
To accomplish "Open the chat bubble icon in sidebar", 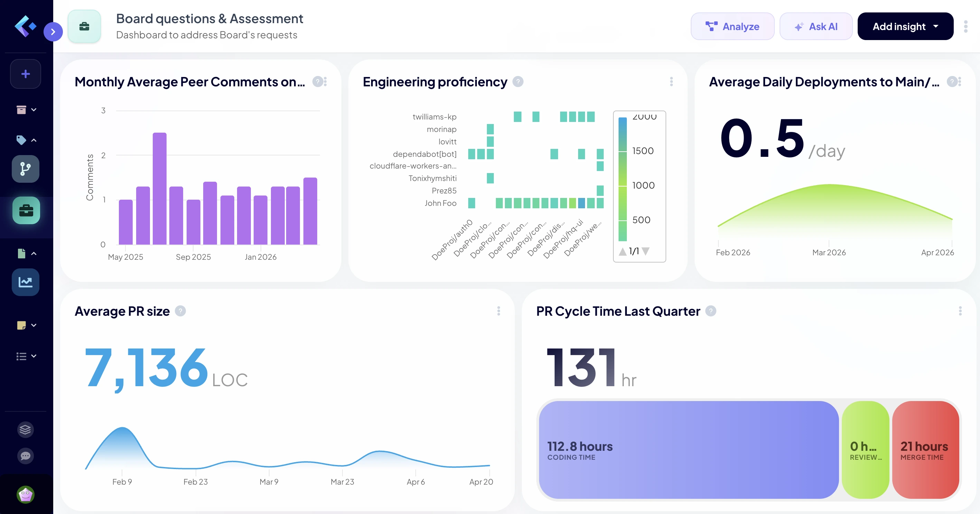I will [x=25, y=456].
